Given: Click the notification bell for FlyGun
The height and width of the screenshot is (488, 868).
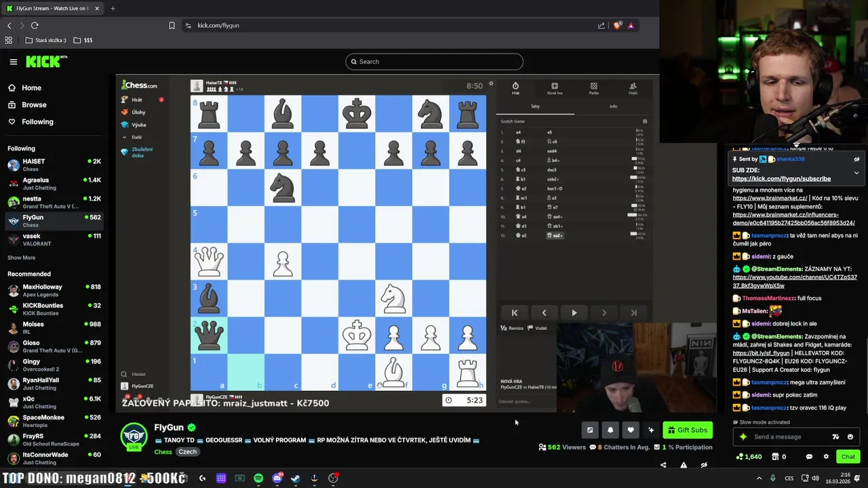Looking at the screenshot, I should [610, 430].
